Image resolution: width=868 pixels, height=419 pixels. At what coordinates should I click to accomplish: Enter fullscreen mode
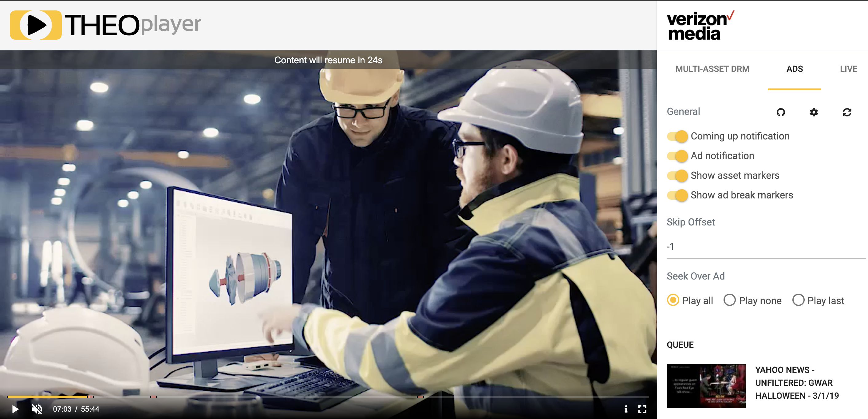coord(642,409)
